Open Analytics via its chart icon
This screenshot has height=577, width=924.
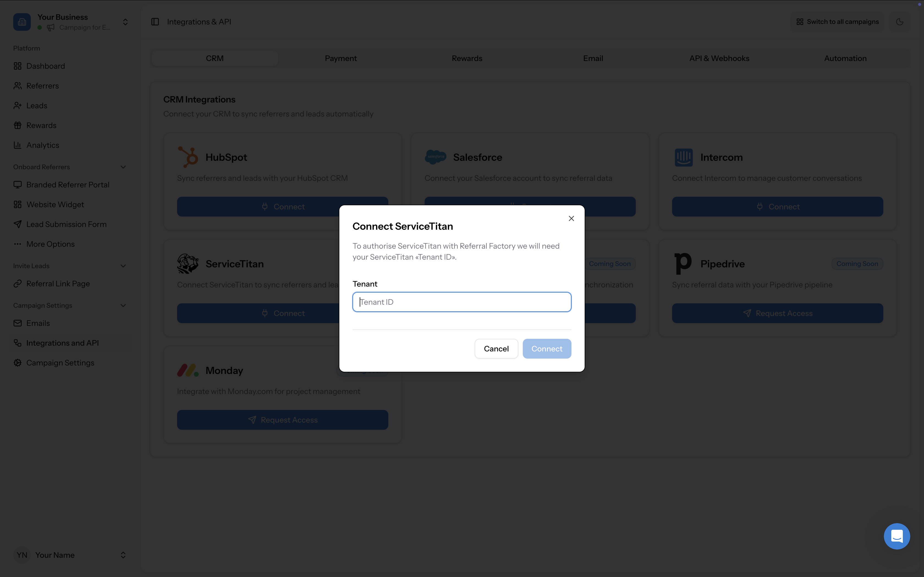(18, 145)
